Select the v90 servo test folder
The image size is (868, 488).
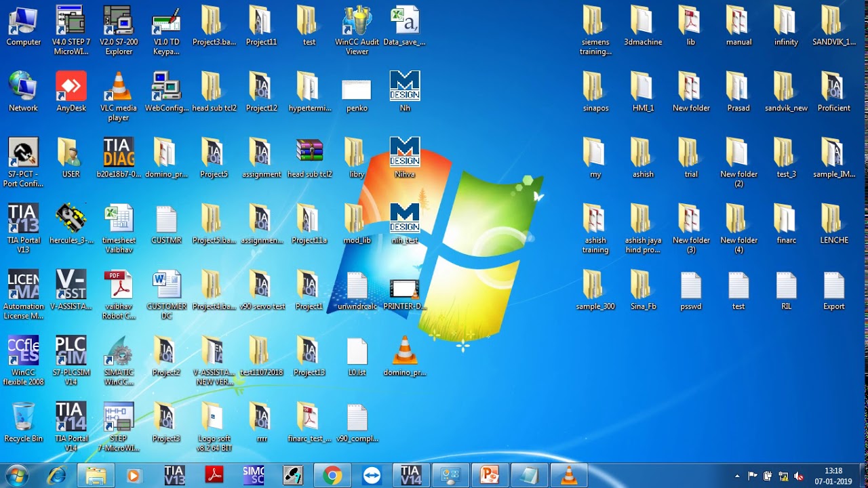261,290
